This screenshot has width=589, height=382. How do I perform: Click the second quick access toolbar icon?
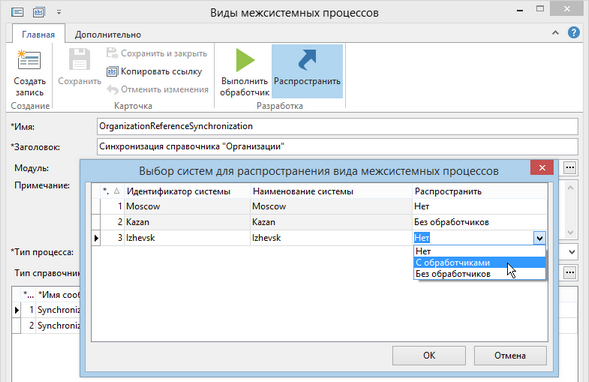coord(39,12)
